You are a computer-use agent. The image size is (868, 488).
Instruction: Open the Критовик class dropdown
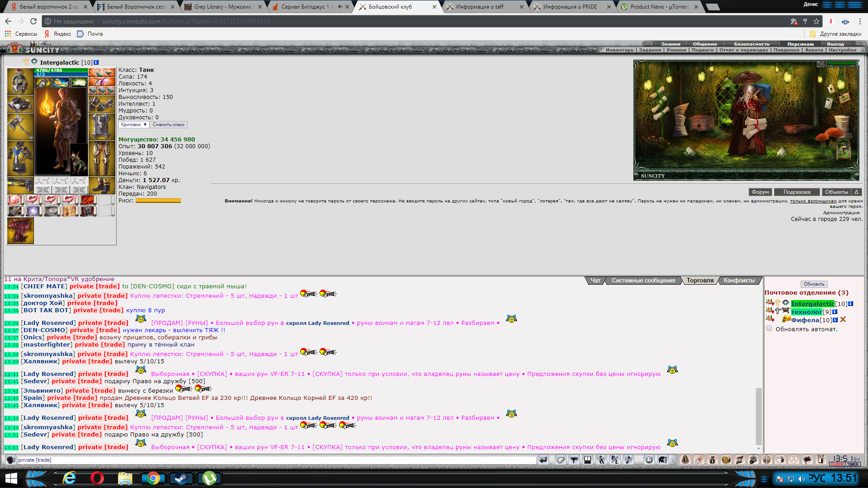click(134, 125)
